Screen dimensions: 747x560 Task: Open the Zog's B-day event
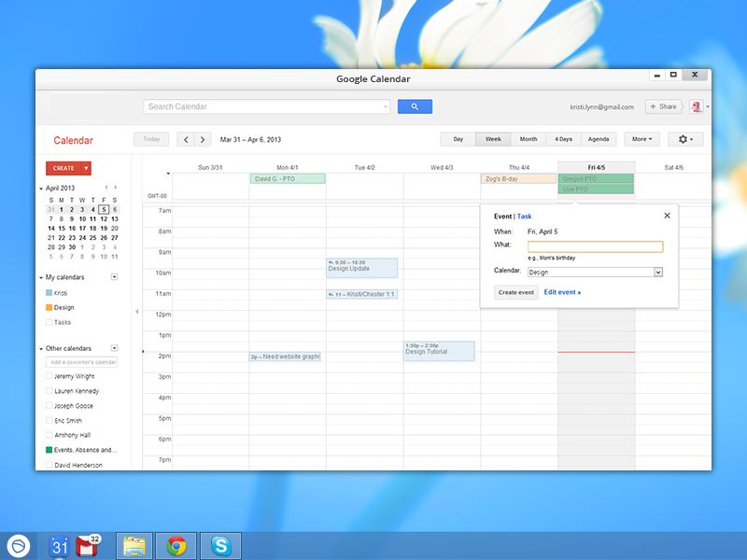[518, 179]
